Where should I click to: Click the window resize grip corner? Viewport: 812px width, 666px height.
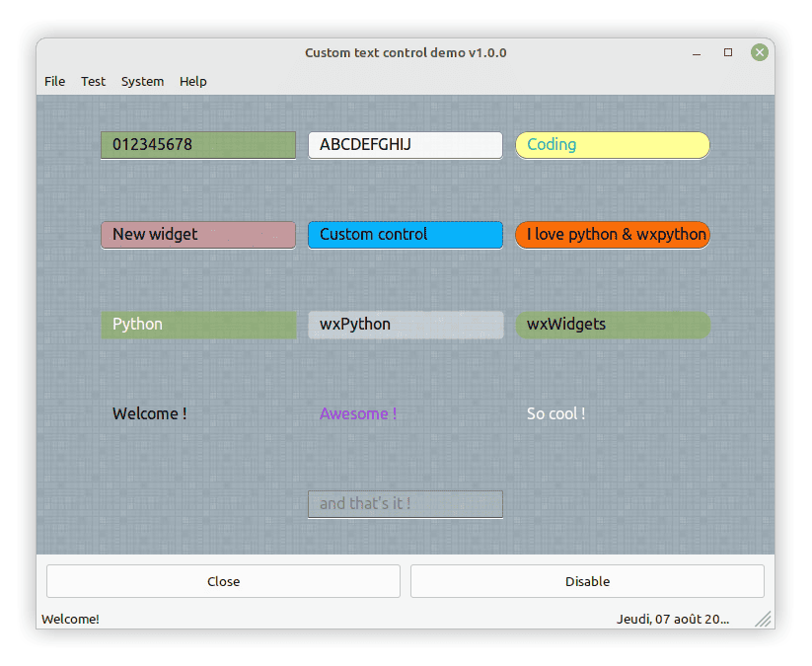click(x=763, y=619)
